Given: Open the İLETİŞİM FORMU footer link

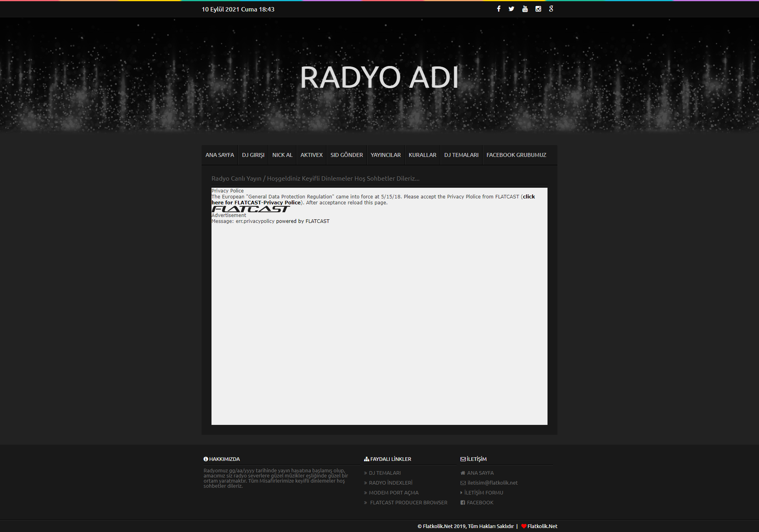Looking at the screenshot, I should pos(483,492).
